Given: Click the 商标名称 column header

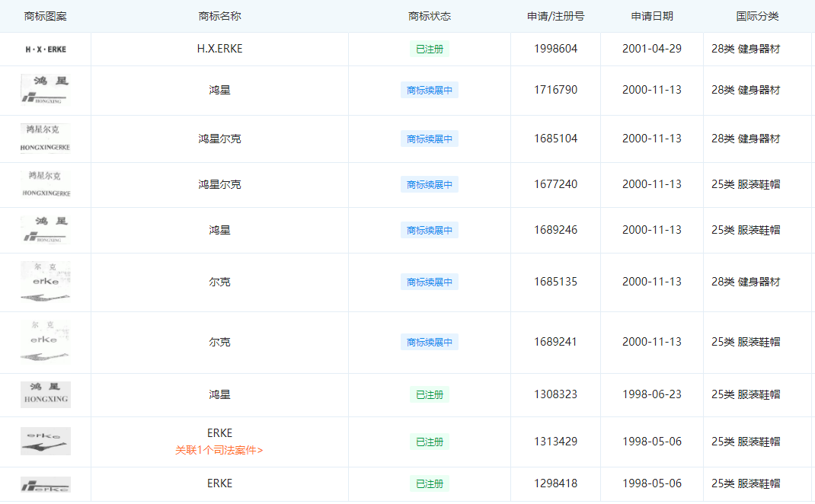Looking at the screenshot, I should [220, 16].
